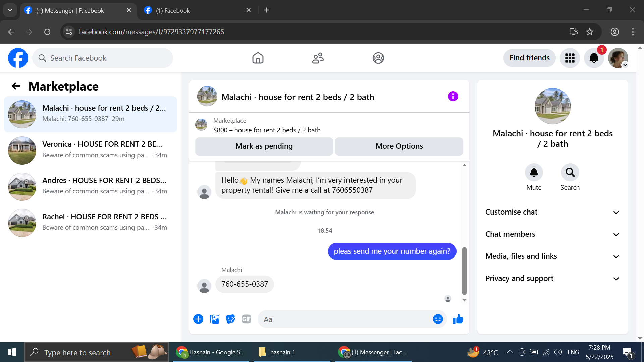
Task: Expand Privacy and support section
Action: coord(552,278)
